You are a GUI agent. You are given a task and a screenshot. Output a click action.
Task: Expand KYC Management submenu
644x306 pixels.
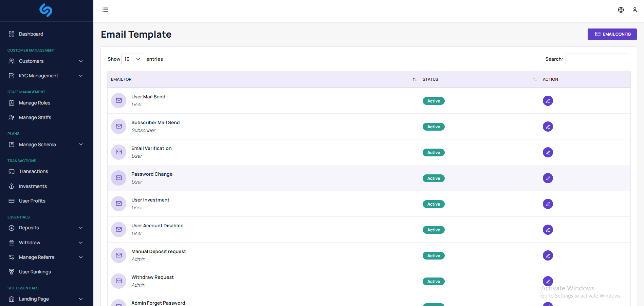46,76
